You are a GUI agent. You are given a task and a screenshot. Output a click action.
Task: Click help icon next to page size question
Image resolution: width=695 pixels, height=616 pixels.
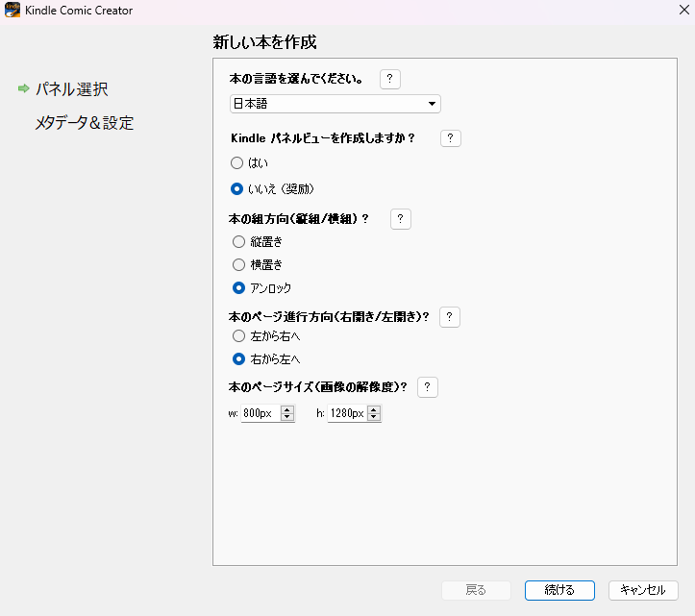tap(428, 387)
